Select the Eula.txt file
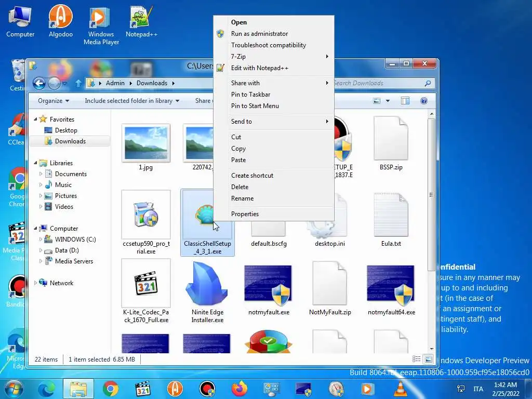Image resolution: width=532 pixels, height=399 pixels. (391, 220)
